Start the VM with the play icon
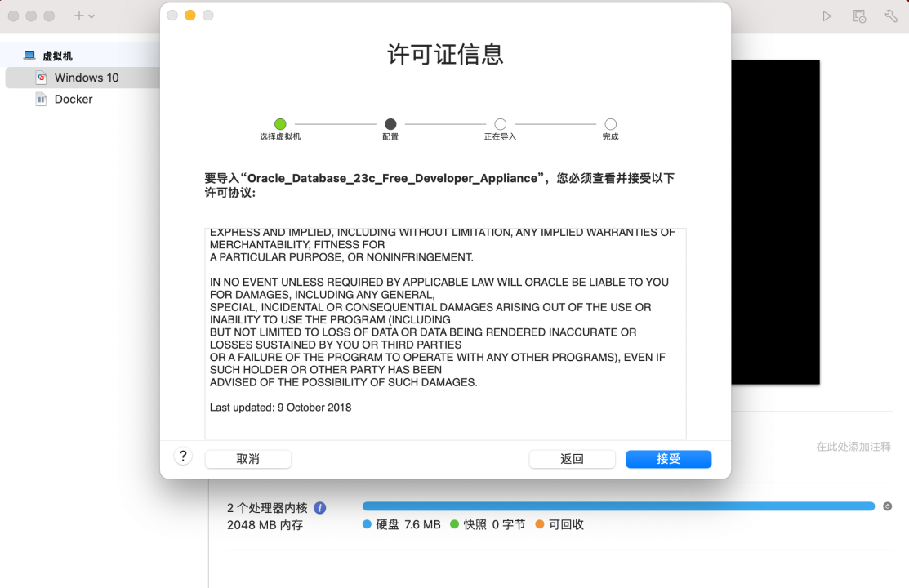 pos(827,16)
